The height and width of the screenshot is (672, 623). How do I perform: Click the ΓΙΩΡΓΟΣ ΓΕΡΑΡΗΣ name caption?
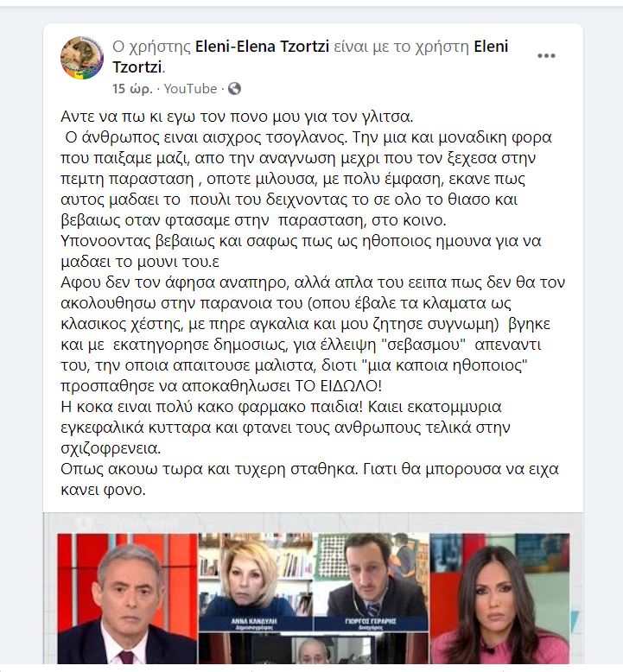point(370,623)
